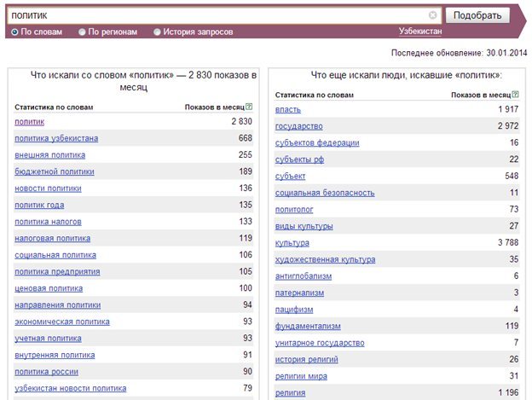Click the Подобрать button
This screenshot has height=400, width=532.
[x=477, y=15]
